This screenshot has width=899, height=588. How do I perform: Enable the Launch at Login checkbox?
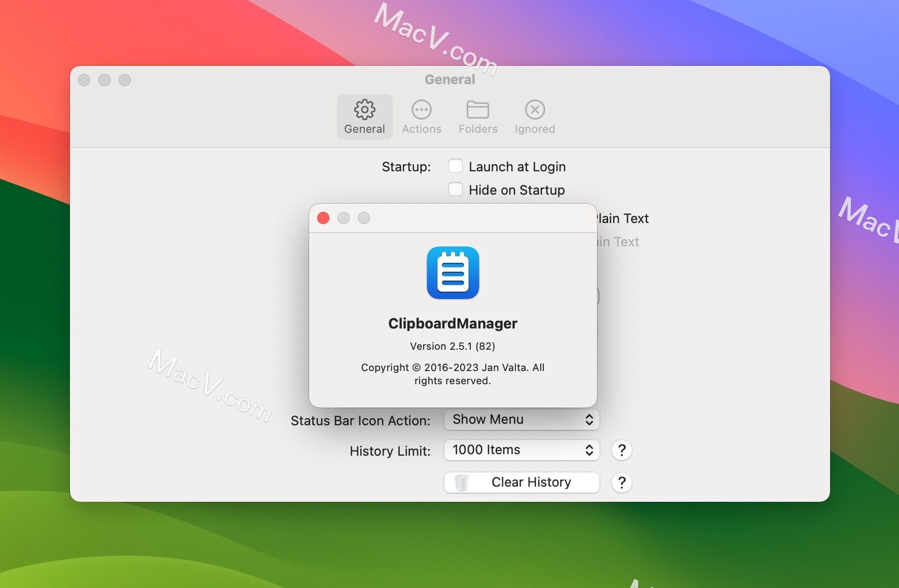tap(456, 166)
